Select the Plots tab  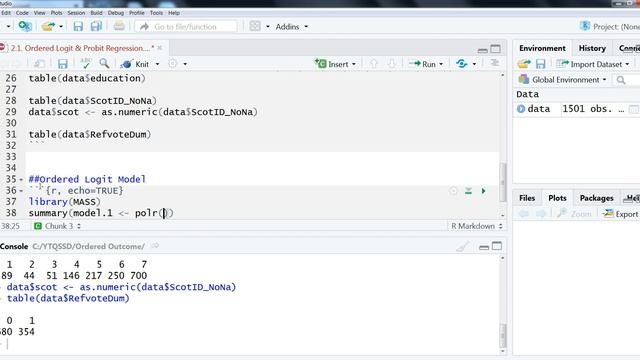click(557, 198)
